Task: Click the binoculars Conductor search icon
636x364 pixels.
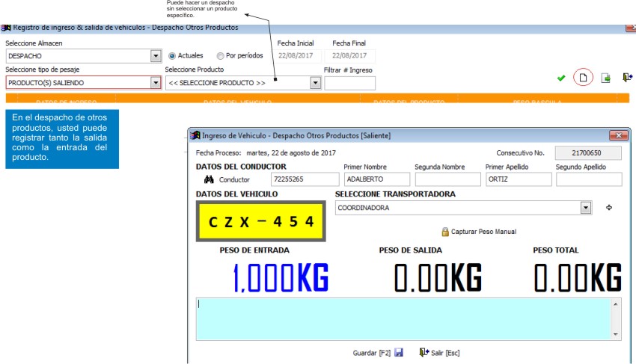Action: tap(209, 179)
